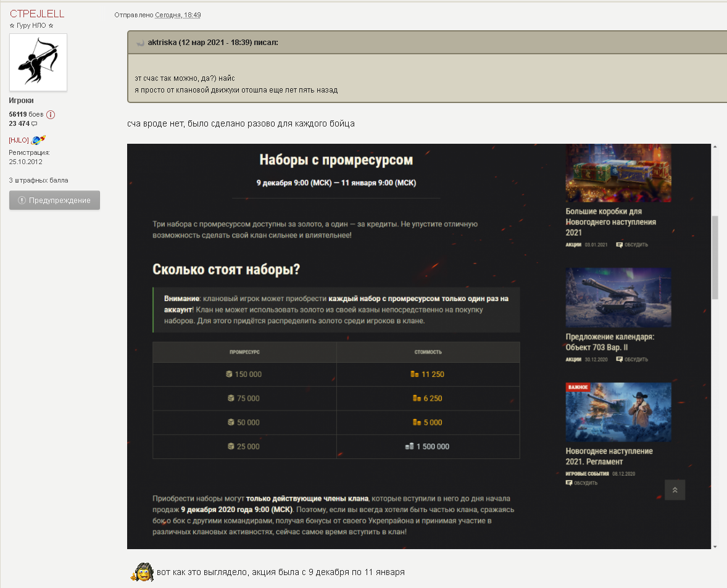Click the ИГРОВЫЕ СОБЫТИЯ tag
The height and width of the screenshot is (588, 727).
tap(587, 474)
